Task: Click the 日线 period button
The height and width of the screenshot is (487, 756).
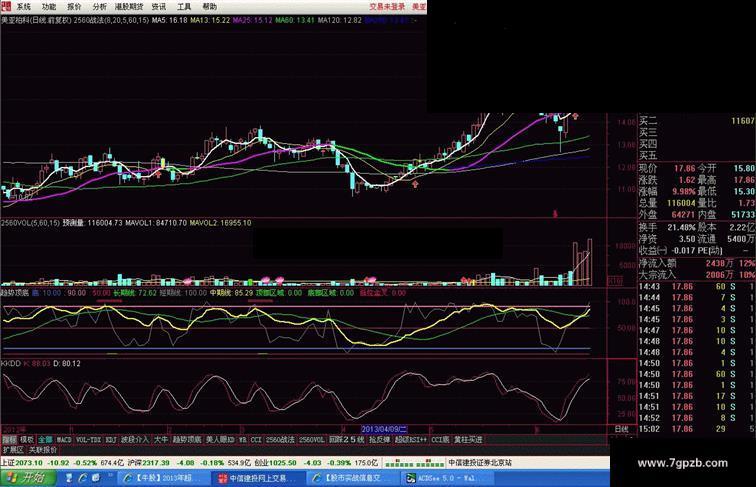Action: [x=621, y=429]
